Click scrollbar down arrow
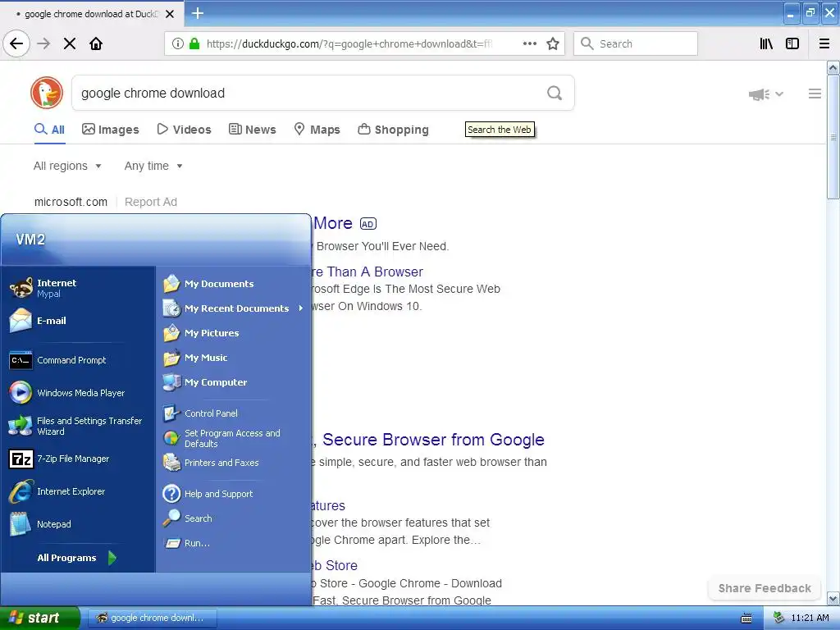840x630 pixels. 833,598
